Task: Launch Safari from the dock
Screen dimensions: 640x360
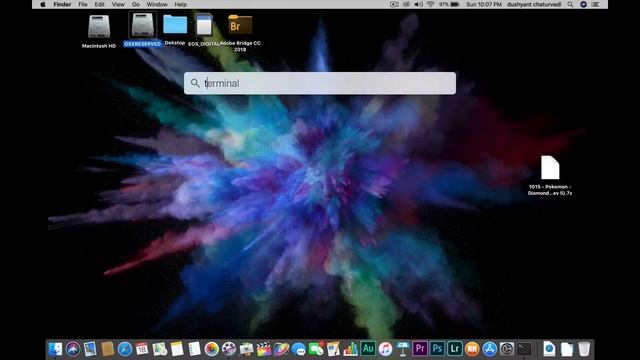Action: tap(124, 349)
